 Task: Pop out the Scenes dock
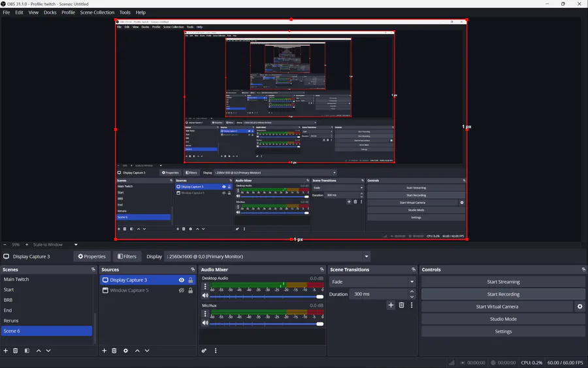point(93,269)
